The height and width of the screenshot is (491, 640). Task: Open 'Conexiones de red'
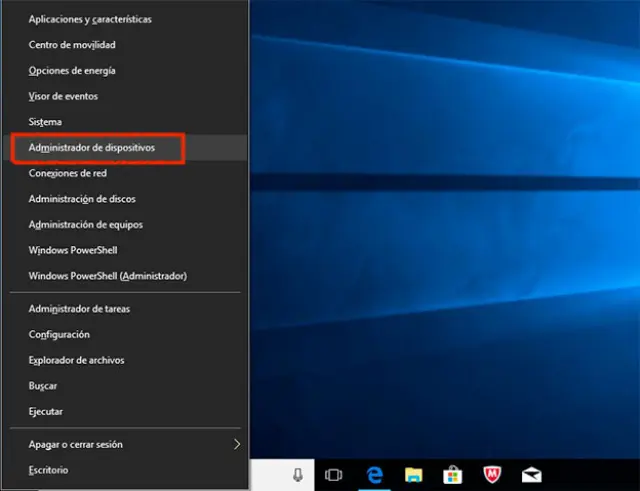coord(68,173)
